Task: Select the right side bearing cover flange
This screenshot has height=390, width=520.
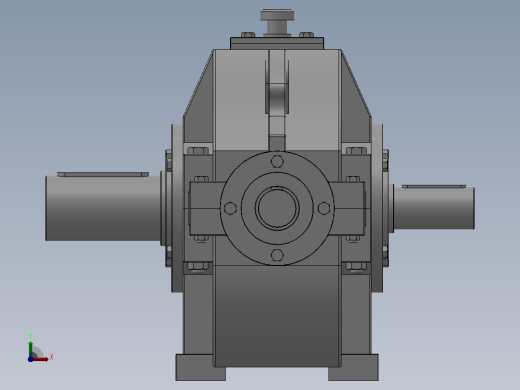Action: (377, 208)
